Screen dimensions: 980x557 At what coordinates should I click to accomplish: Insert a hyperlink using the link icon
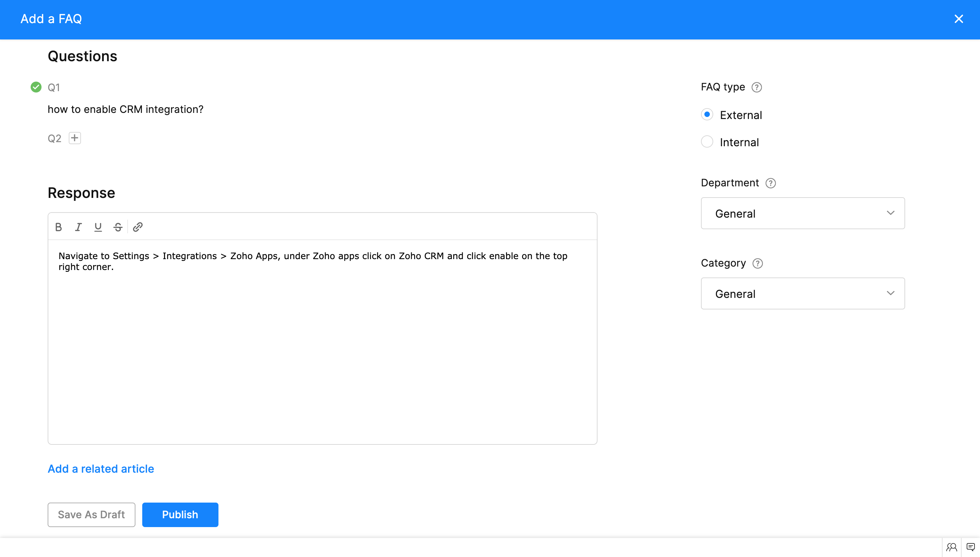[x=138, y=227]
